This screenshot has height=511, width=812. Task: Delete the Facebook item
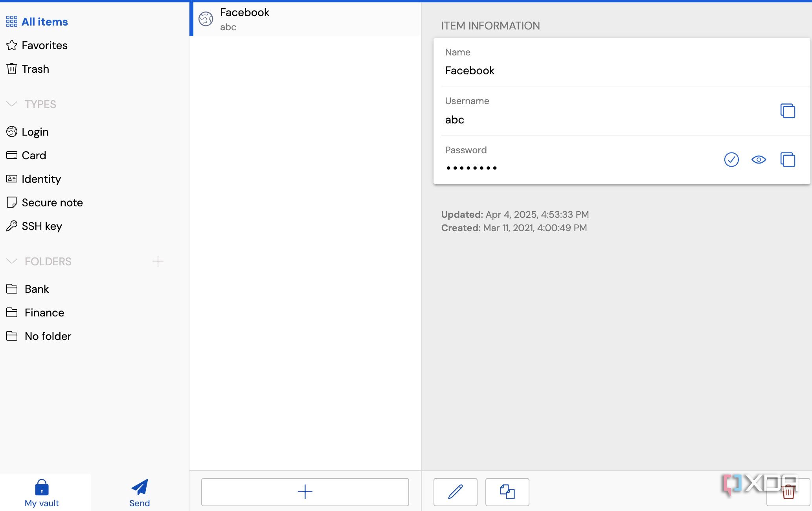pos(788,492)
